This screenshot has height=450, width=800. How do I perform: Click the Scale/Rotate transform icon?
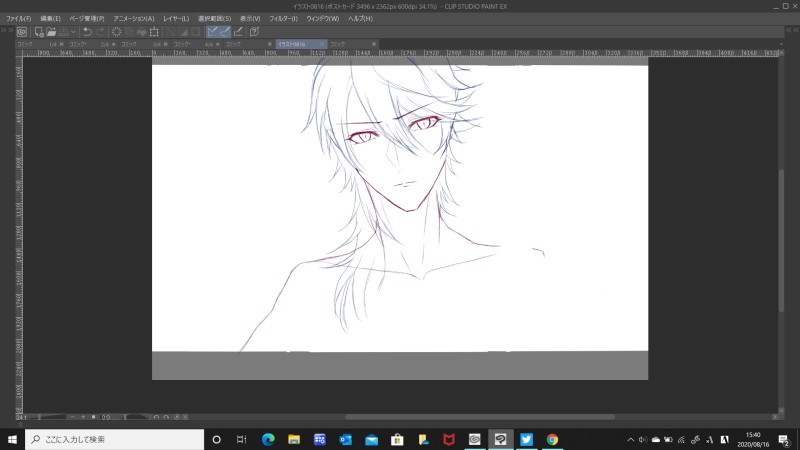[x=154, y=32]
